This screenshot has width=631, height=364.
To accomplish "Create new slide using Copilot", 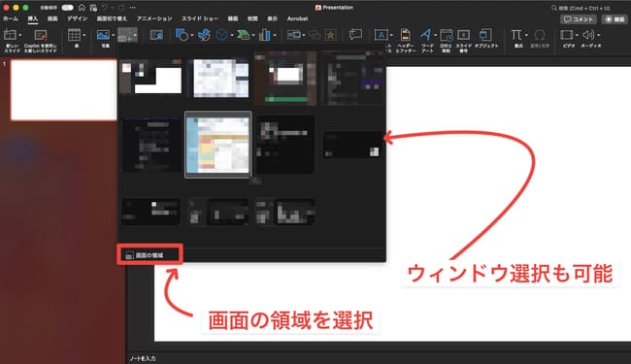I will pyautogui.click(x=40, y=40).
